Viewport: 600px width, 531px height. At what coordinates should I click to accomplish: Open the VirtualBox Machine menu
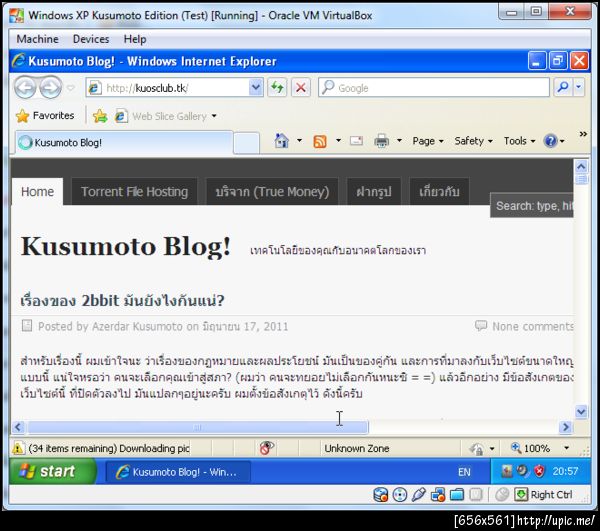pos(38,39)
